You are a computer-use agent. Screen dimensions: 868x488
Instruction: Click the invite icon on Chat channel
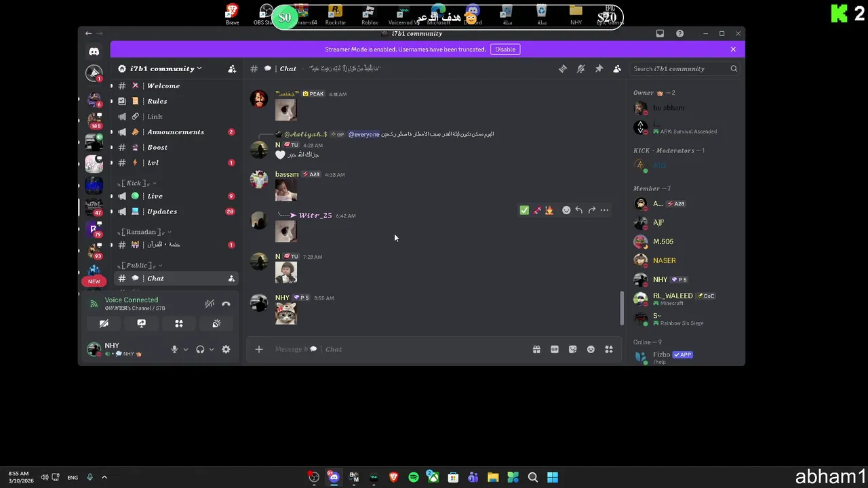[x=231, y=279]
